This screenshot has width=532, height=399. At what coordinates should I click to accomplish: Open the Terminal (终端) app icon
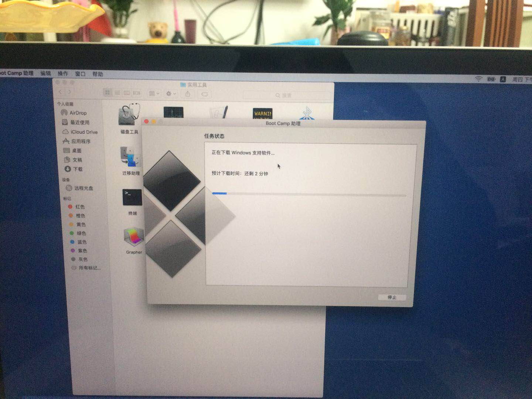(x=132, y=198)
